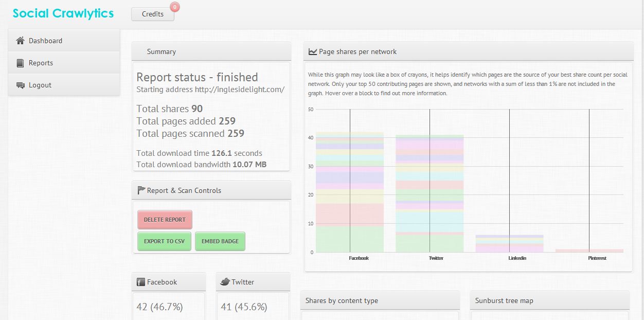Click the EMBED BADGE button

(220, 241)
